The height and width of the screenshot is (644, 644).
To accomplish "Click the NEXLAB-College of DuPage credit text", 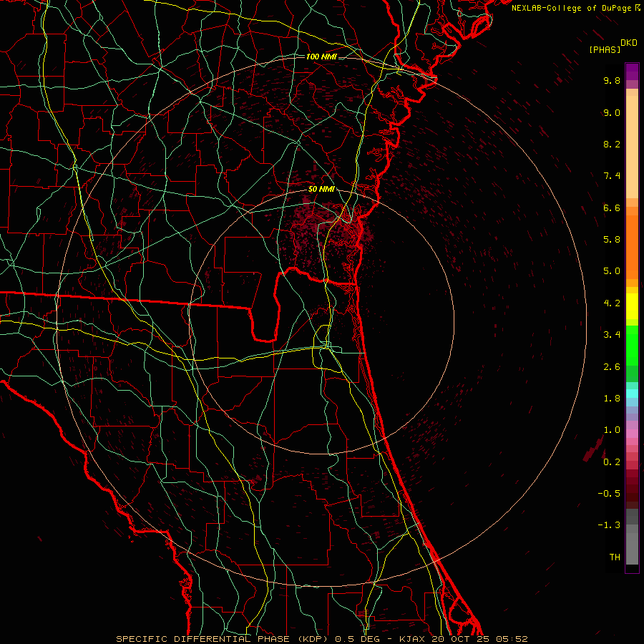I will 572,8.
